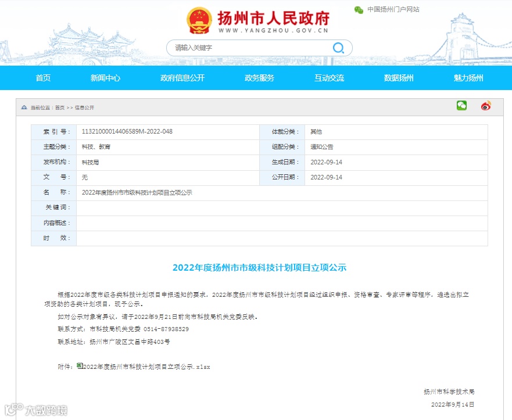Open the 政府信息公开 navigation tab
This screenshot has height=420, width=512.
click(182, 78)
